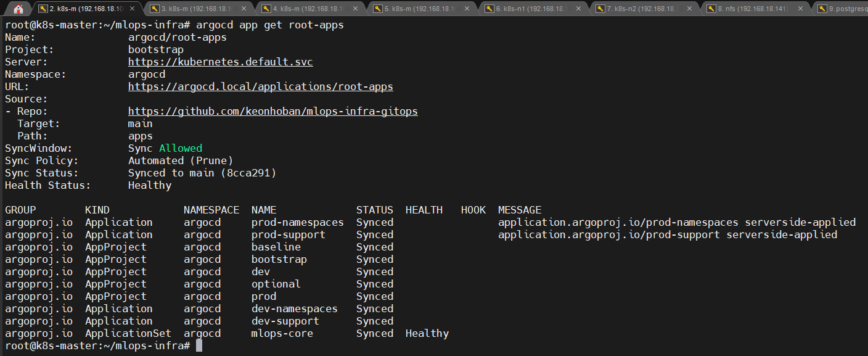Screen dimensions: 868x356
Task: Open the argocd.local root-apps application URL
Action: tap(260, 86)
